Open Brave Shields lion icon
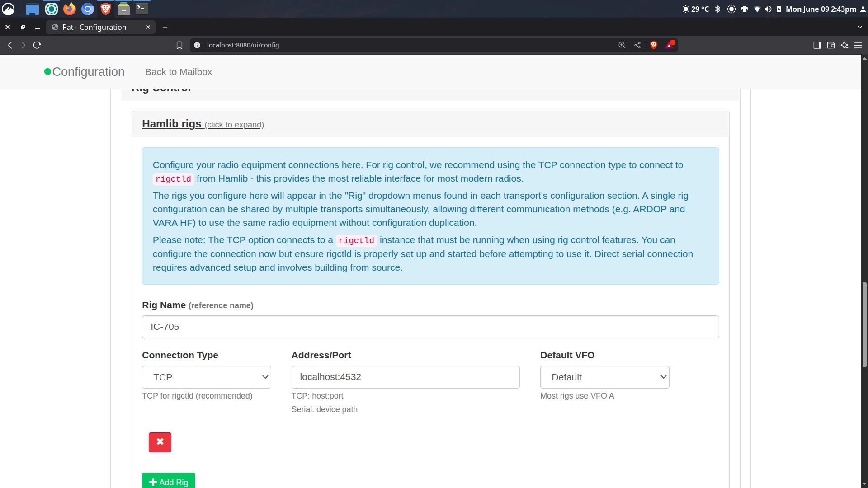 653,45
